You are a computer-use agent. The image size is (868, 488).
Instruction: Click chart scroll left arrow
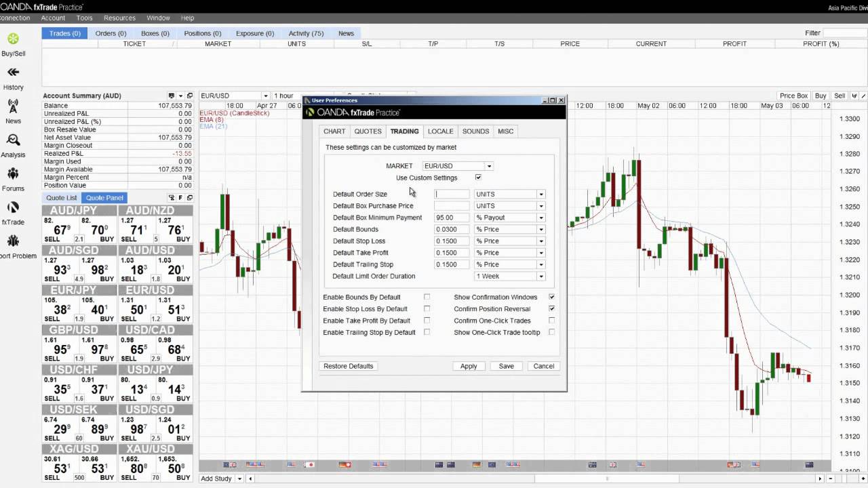250,479
